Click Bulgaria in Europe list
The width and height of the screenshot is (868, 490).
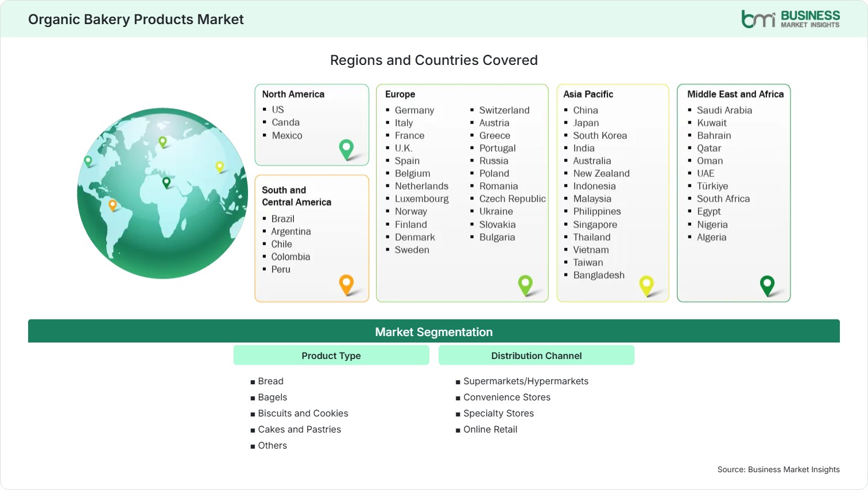click(497, 237)
